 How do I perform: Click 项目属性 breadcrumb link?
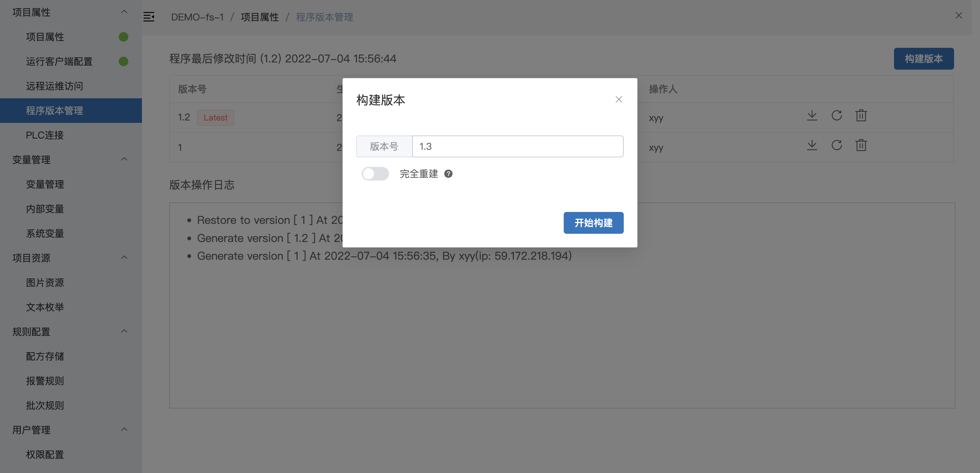(x=259, y=17)
